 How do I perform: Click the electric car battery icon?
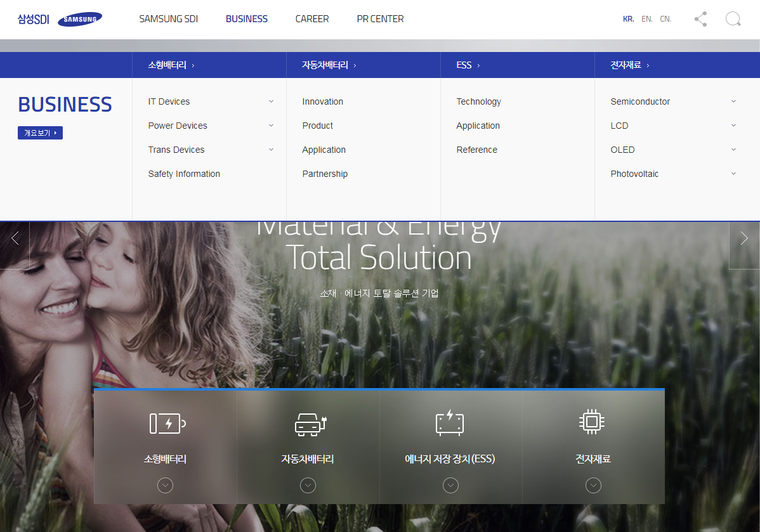pos(311,424)
